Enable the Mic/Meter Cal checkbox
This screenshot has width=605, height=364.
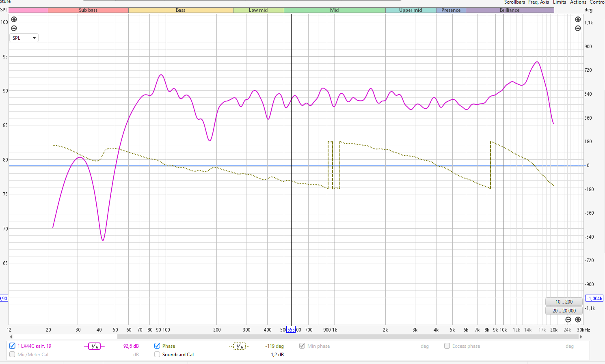point(12,354)
